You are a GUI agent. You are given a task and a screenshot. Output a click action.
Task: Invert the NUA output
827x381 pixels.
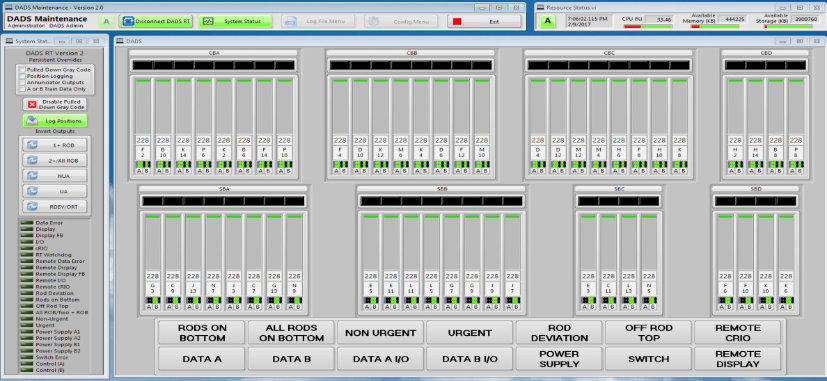pyautogui.click(x=55, y=176)
